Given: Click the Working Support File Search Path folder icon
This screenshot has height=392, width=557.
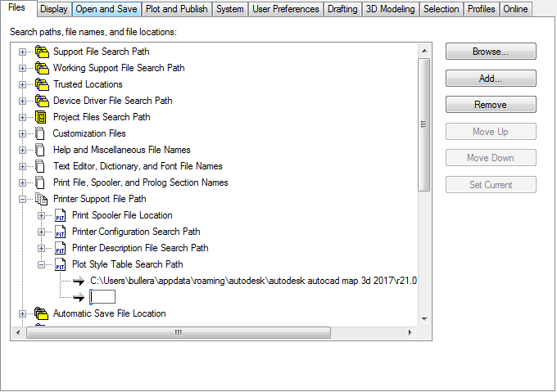Looking at the screenshot, I should (42, 68).
